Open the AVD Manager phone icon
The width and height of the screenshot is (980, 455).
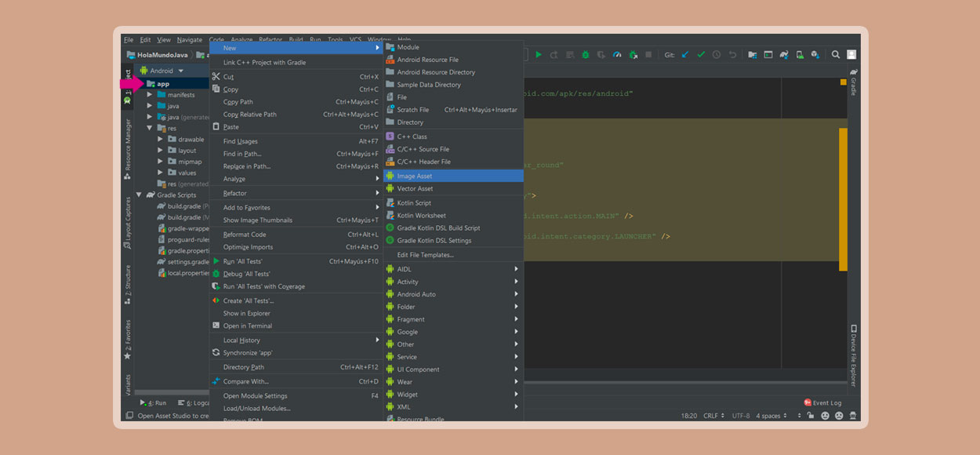[799, 55]
